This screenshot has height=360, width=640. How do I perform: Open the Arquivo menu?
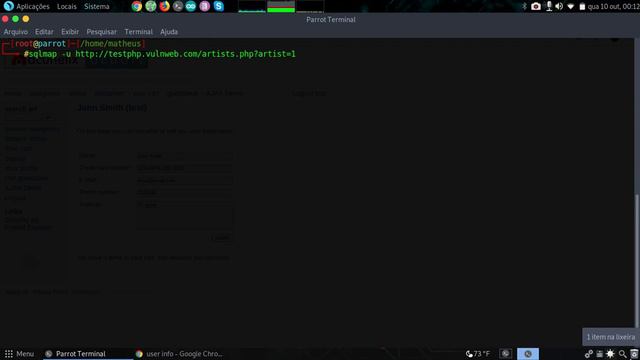16,31
